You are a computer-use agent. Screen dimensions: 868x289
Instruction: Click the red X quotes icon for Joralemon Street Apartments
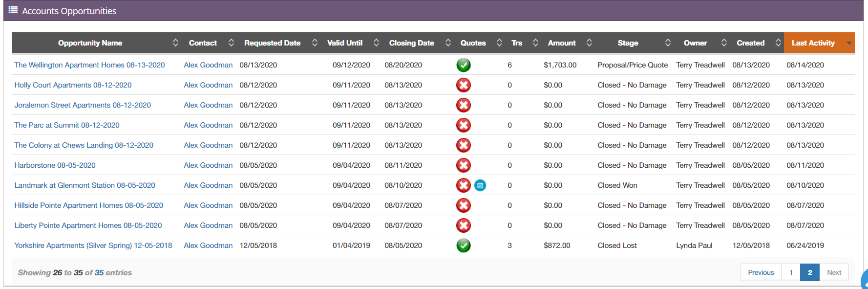464,105
